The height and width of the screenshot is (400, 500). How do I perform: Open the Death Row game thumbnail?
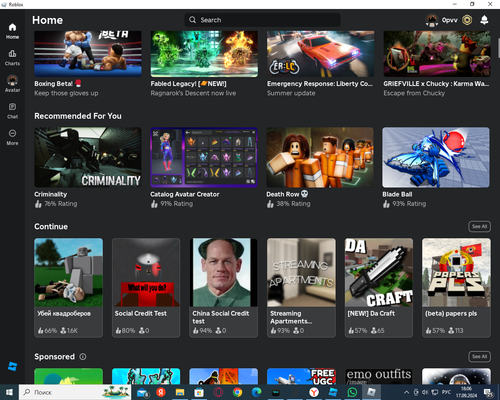[x=320, y=157]
